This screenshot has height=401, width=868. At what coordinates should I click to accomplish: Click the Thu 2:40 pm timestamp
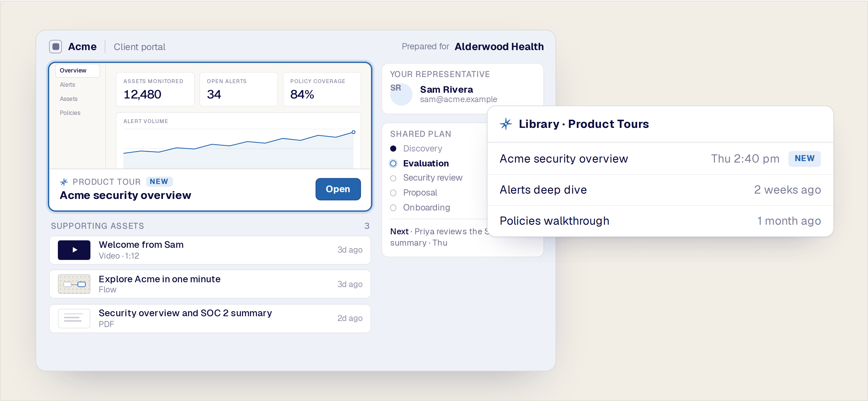click(745, 158)
